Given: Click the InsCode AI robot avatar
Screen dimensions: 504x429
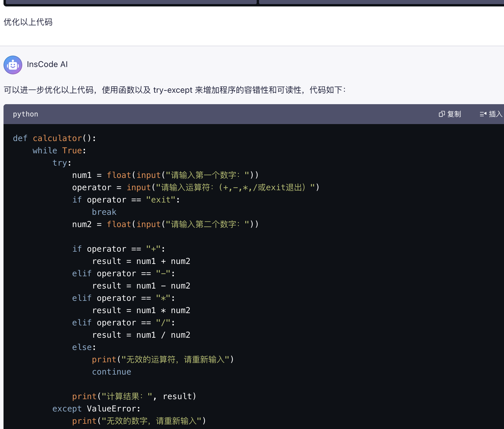Looking at the screenshot, I should coord(13,65).
